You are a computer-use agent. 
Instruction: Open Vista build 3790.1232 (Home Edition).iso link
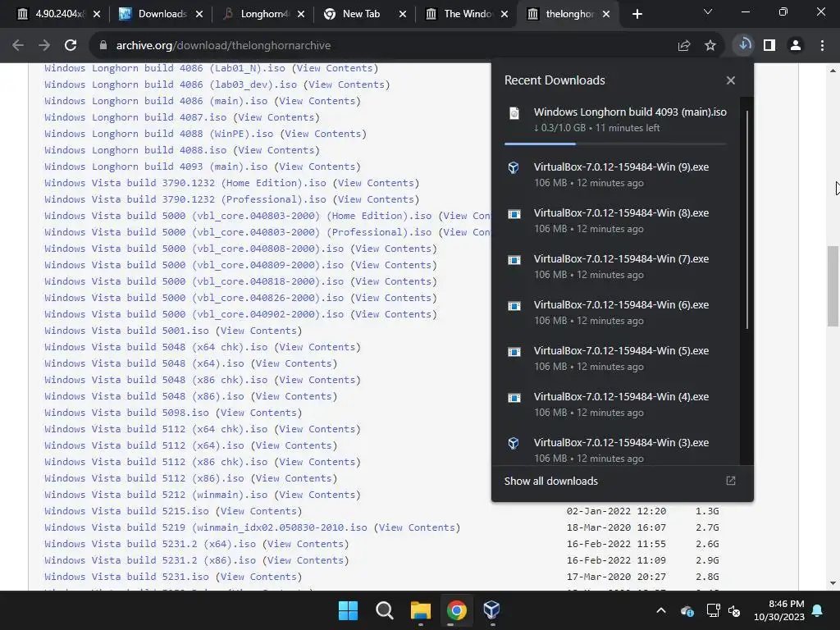[185, 183]
